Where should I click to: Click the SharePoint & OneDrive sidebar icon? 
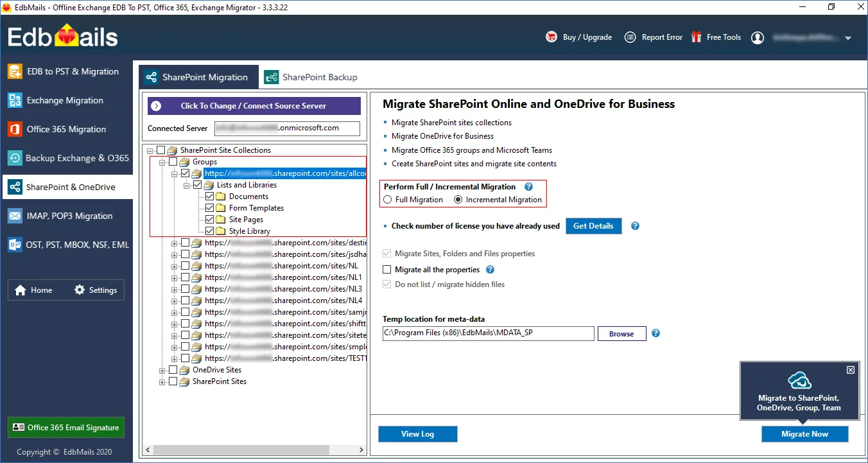pyautogui.click(x=15, y=187)
